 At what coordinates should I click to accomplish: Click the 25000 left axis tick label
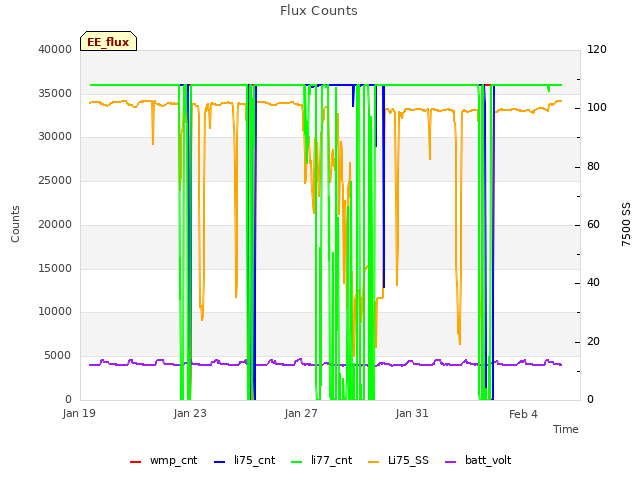55,180
